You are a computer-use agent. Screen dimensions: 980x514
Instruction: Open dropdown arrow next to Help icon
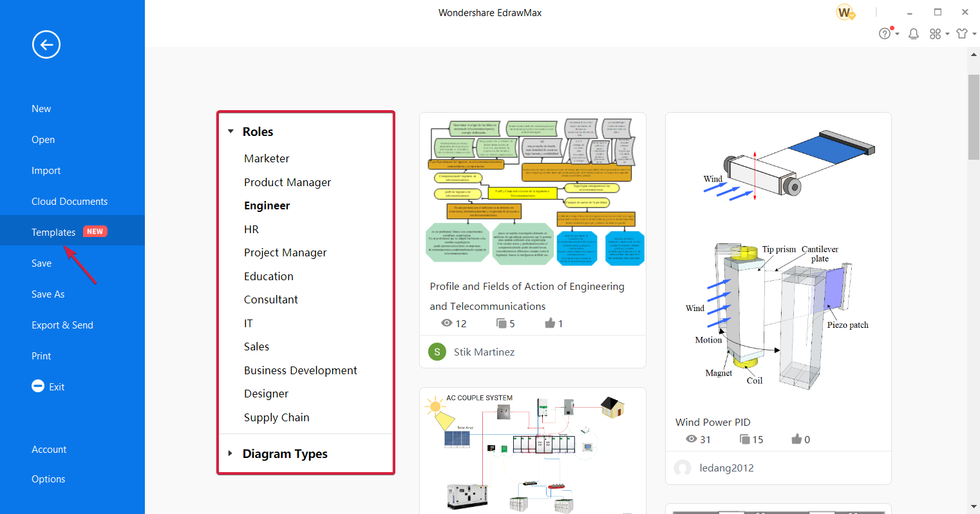coord(897,34)
